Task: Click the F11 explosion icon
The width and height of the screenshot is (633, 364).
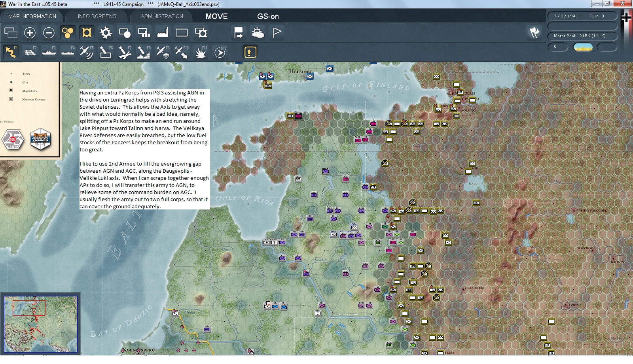Action: 201,52
